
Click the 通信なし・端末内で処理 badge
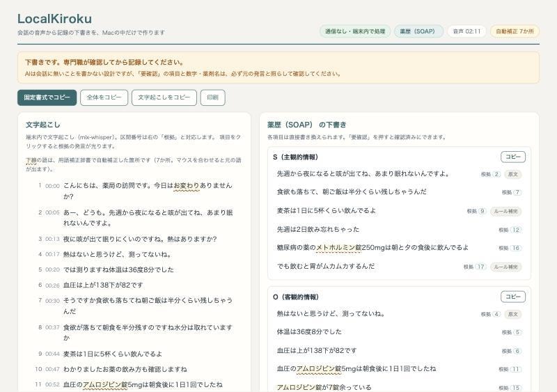[x=355, y=31]
